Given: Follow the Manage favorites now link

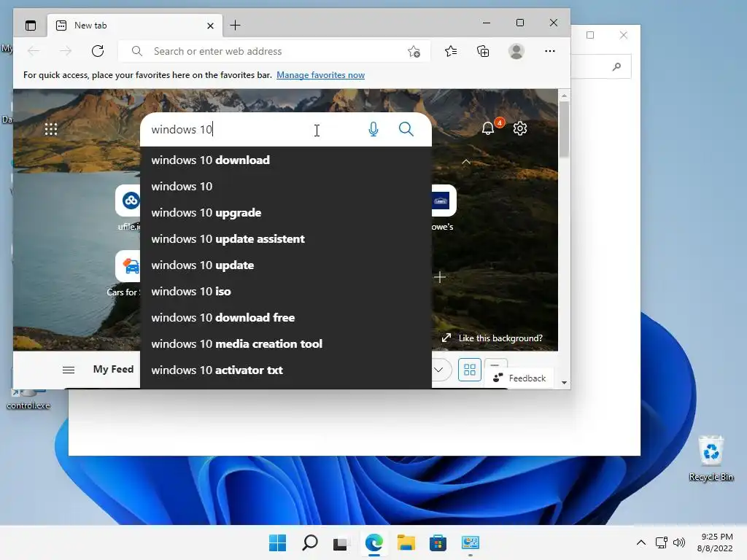Looking at the screenshot, I should (321, 75).
